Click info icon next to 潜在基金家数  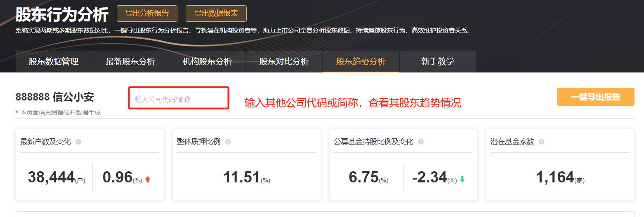tap(541, 142)
